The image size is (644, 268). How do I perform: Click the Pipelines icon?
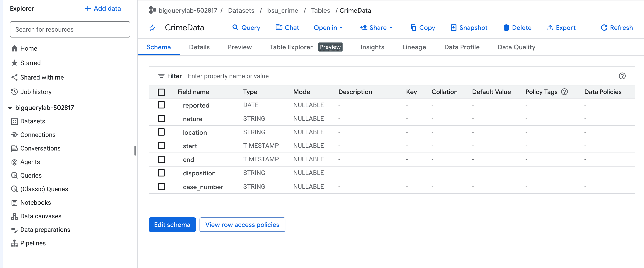pos(14,243)
